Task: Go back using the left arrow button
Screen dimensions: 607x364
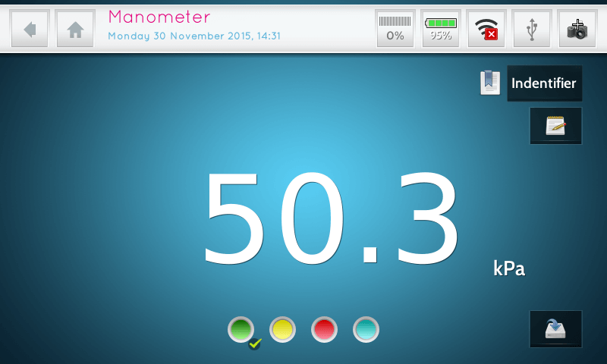Action: click(30, 29)
